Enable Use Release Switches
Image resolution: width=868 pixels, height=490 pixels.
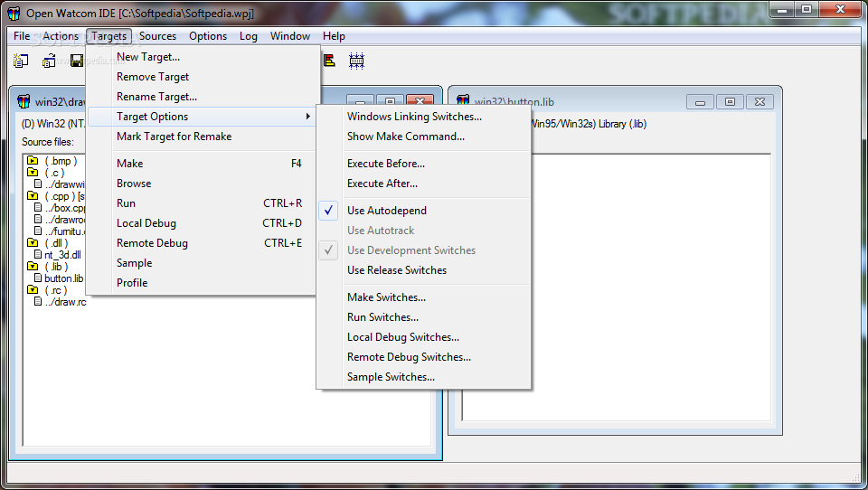[396, 270]
